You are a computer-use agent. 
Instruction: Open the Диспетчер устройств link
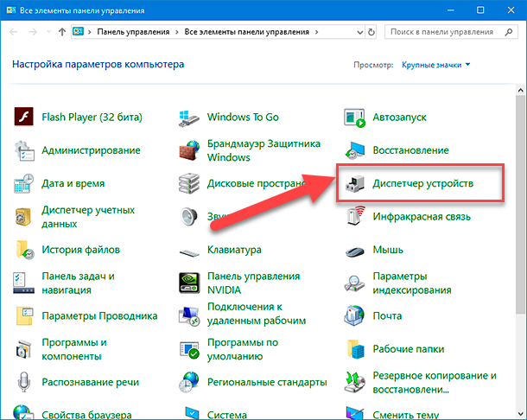tap(422, 183)
